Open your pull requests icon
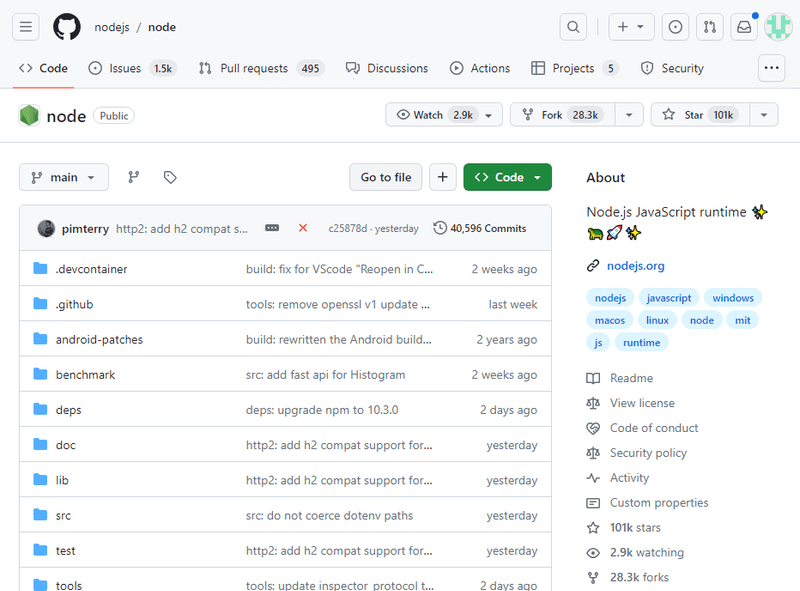The image size is (800, 591). [709, 27]
